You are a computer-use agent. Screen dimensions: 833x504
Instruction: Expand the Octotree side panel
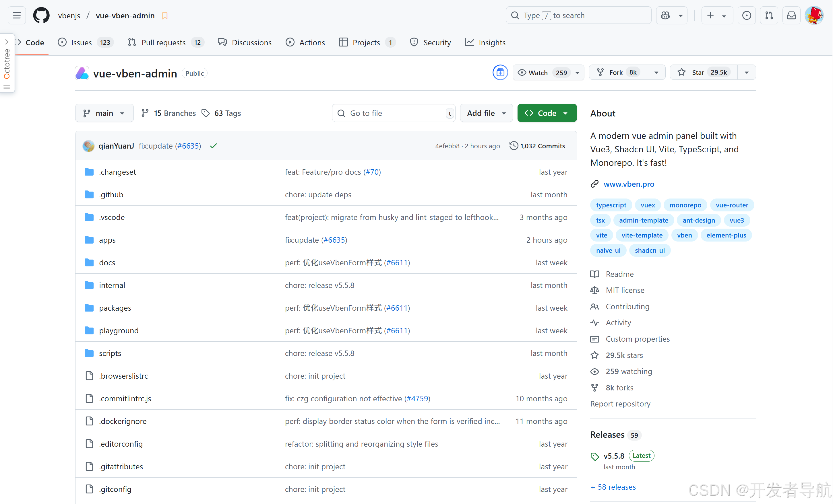(7, 42)
